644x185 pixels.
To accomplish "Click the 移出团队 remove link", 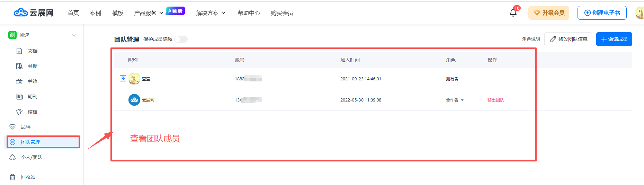I will pos(495,100).
